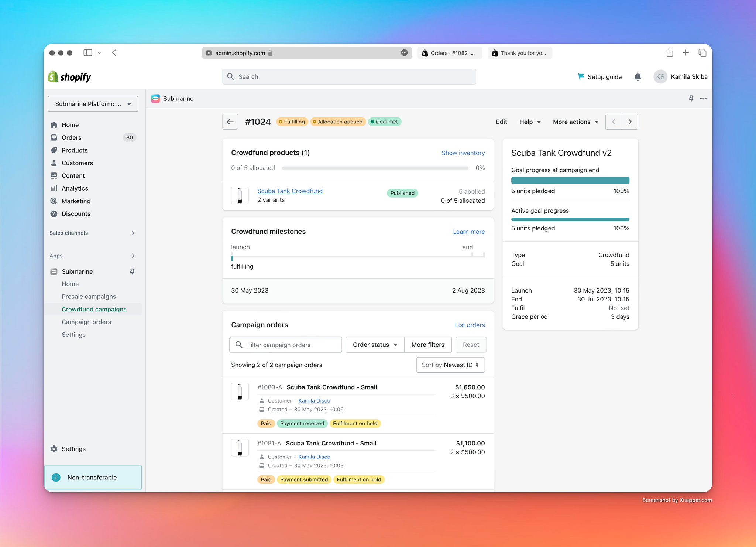
Task: Click Learn more link for crowdfund milestones
Action: point(469,231)
